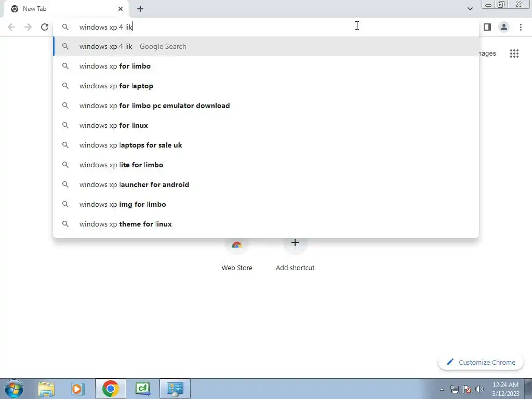Select suggestion 'windows xp theme for linux'
This screenshot has height=399, width=532.
(x=266, y=224)
